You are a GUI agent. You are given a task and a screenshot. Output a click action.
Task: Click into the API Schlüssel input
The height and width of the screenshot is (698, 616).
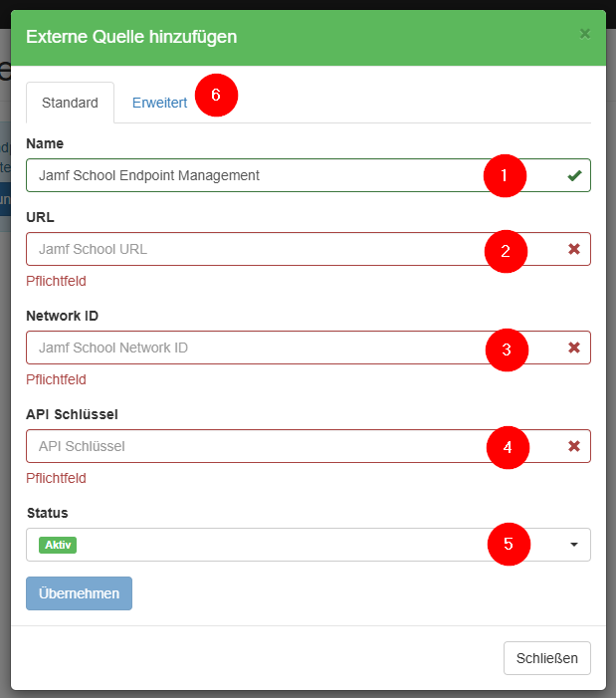[x=249, y=446]
